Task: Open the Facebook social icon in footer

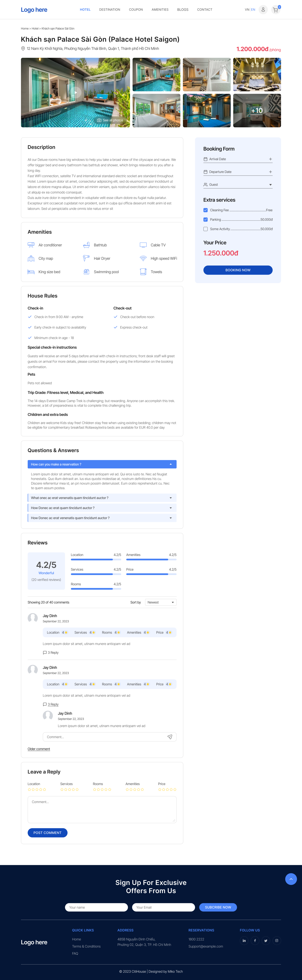Action: tap(255, 940)
